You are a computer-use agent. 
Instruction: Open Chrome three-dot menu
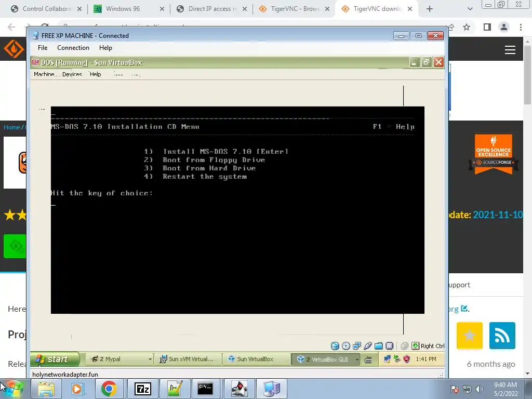coord(521,27)
